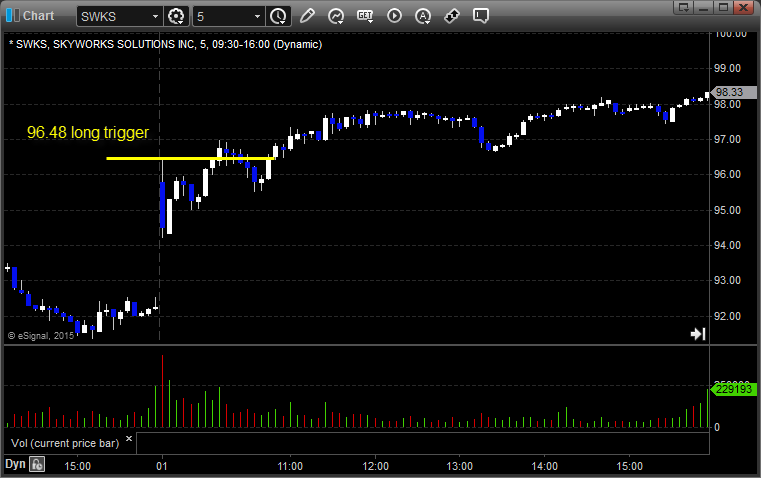
Task: Click the 229193 volume marker
Action: coord(733,389)
